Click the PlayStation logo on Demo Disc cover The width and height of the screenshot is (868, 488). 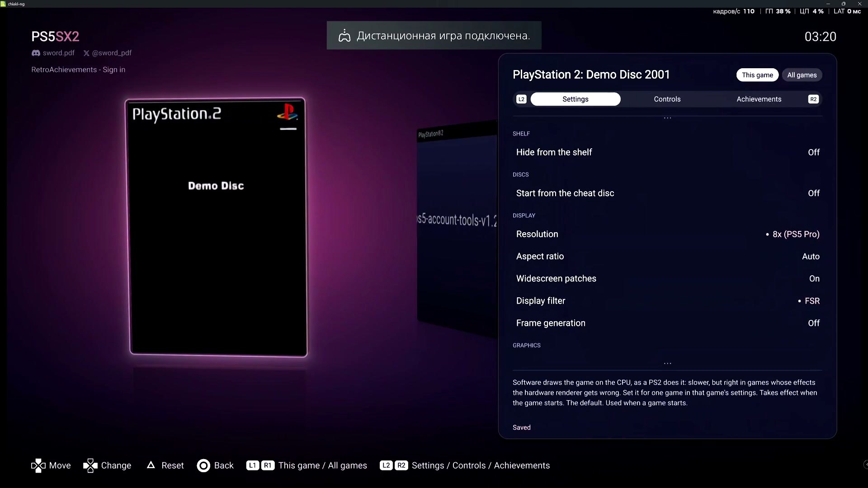tap(288, 112)
